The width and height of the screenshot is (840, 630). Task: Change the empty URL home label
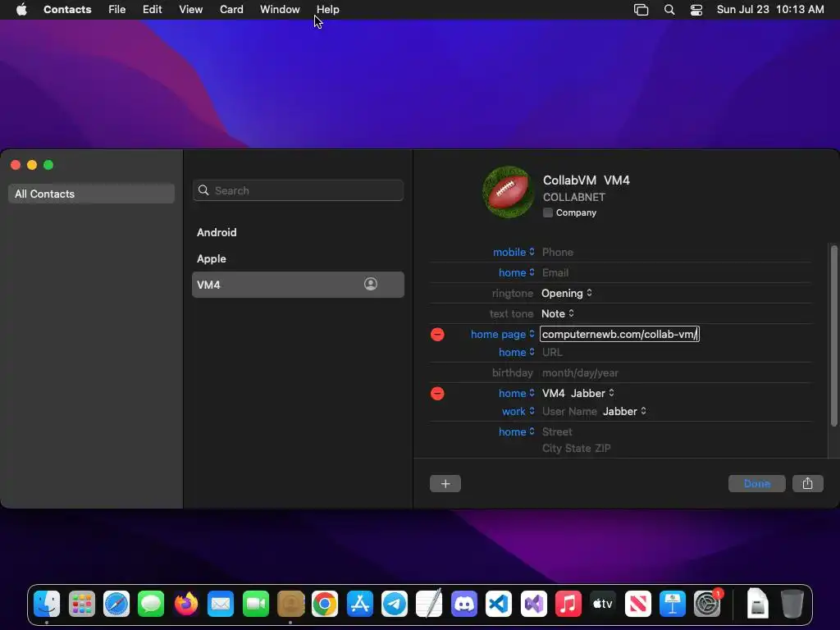point(517,352)
